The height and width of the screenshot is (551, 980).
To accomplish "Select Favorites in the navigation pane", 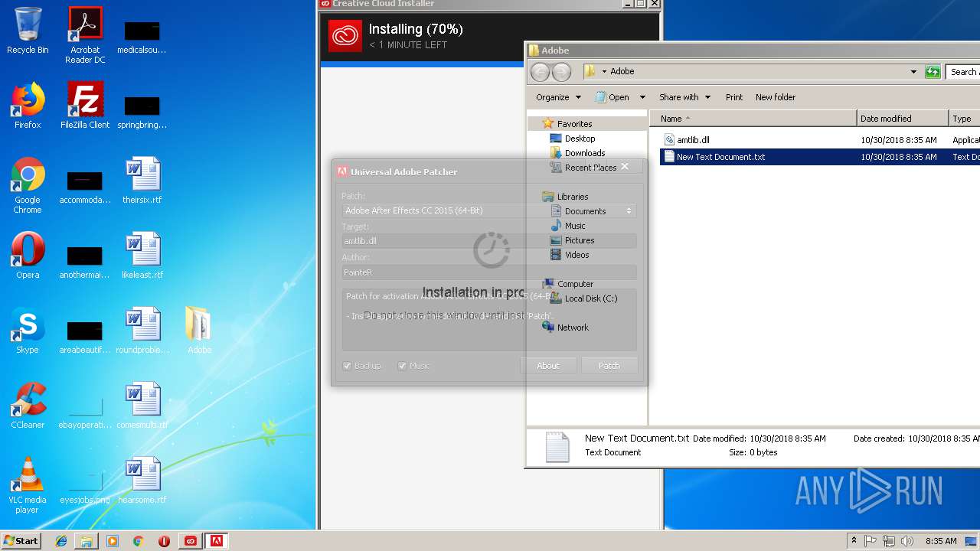I will pos(574,124).
